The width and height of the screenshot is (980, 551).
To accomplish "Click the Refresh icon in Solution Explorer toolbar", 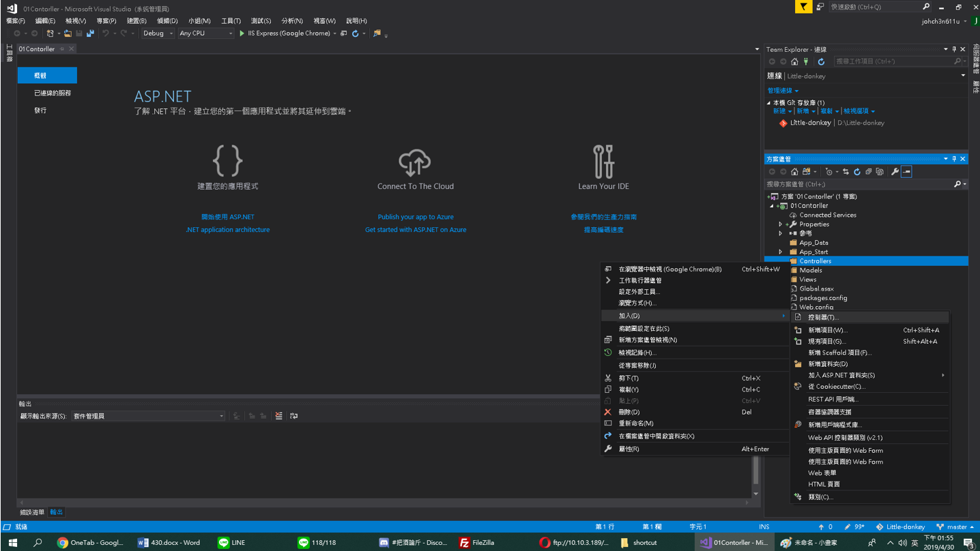I will point(857,172).
